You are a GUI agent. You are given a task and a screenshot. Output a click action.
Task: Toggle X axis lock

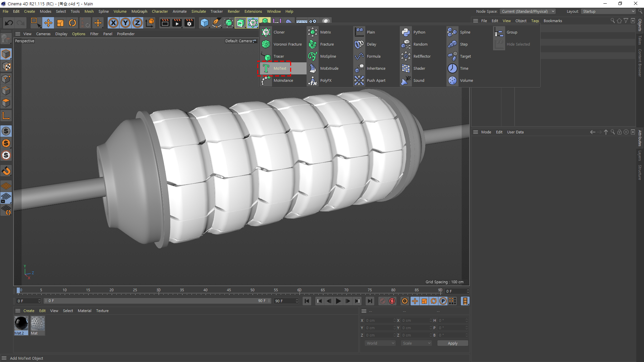click(x=113, y=23)
